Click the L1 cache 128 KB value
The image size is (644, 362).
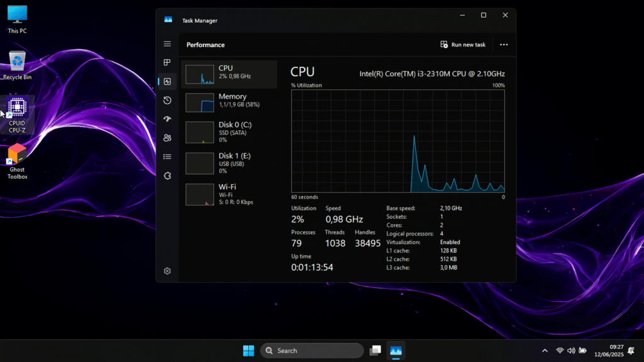448,250
